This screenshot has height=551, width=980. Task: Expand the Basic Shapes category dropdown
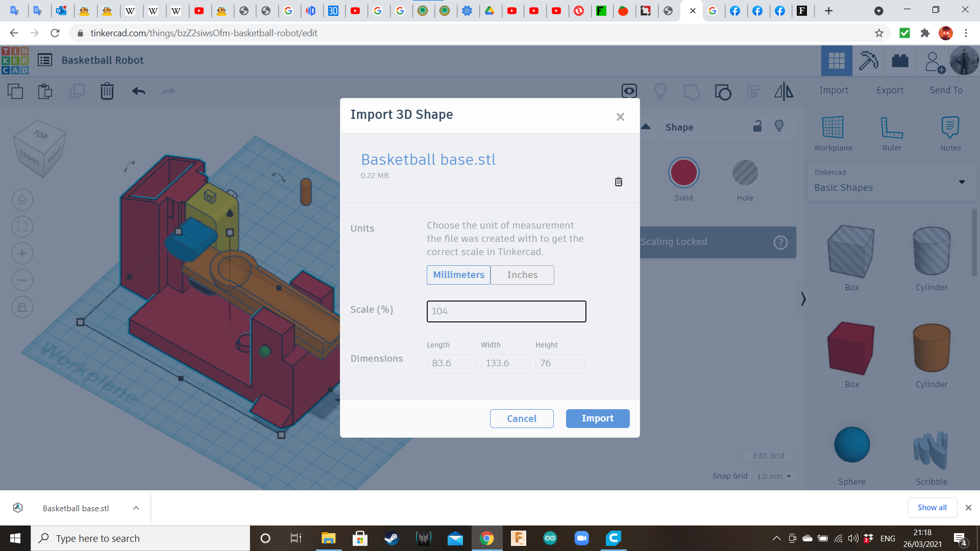(962, 182)
